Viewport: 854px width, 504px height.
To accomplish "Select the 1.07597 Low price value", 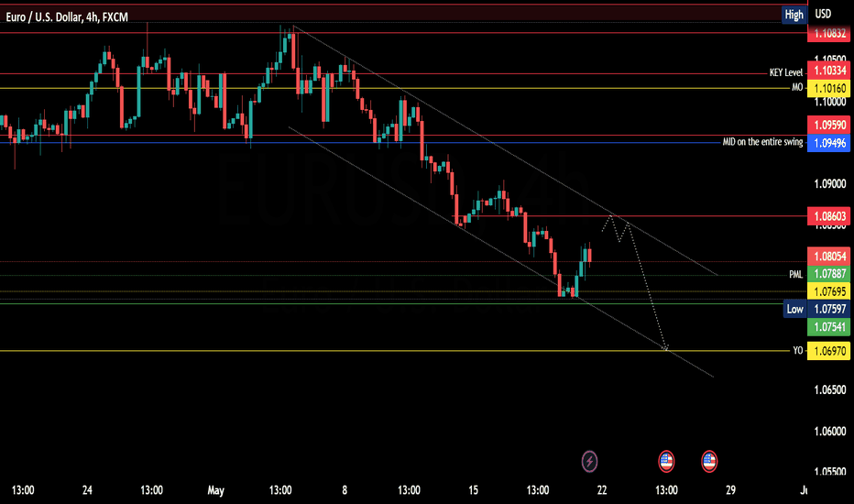I will [828, 309].
